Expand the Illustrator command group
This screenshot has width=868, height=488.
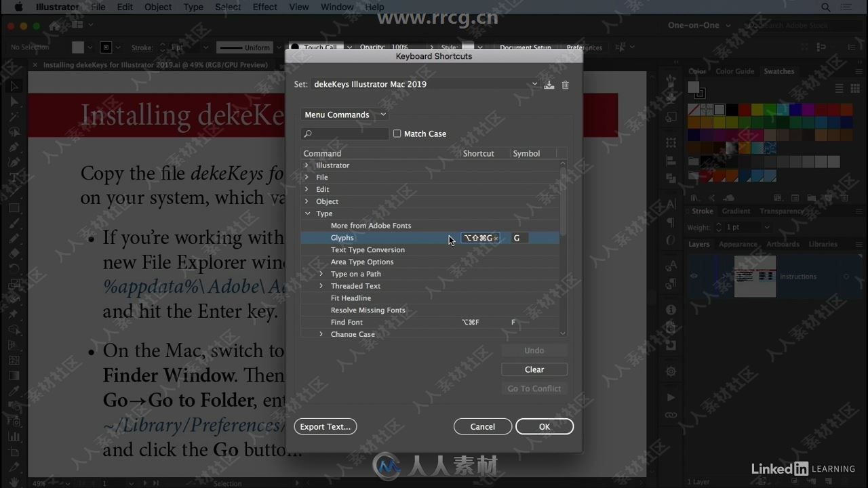click(x=307, y=165)
